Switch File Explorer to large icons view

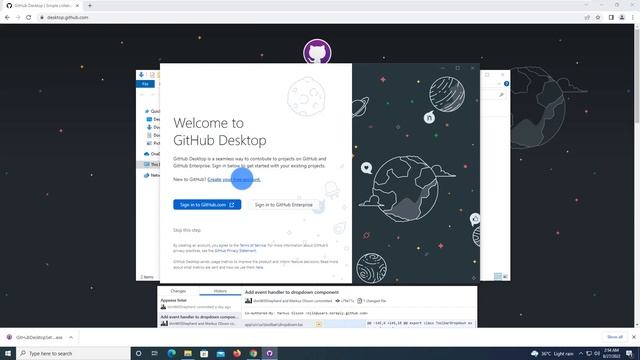click(x=505, y=276)
